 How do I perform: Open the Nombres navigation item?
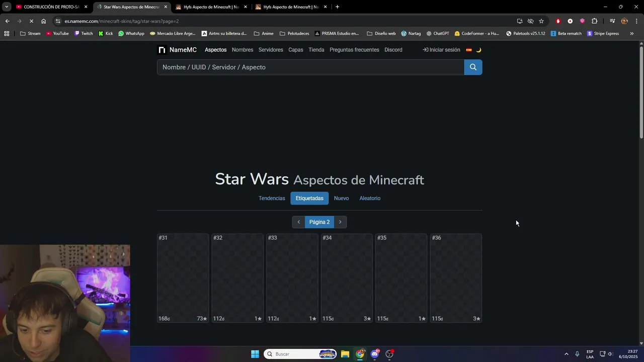click(x=243, y=50)
